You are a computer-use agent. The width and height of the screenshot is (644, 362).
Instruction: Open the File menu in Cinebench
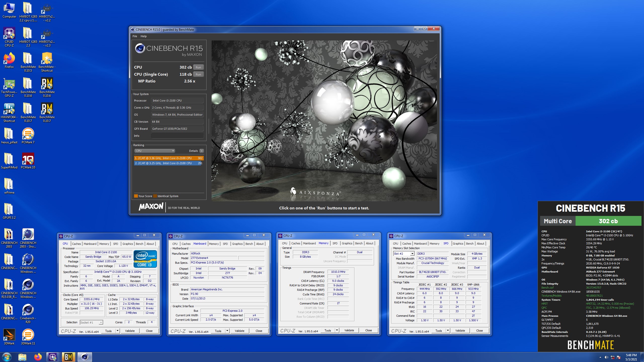click(135, 36)
